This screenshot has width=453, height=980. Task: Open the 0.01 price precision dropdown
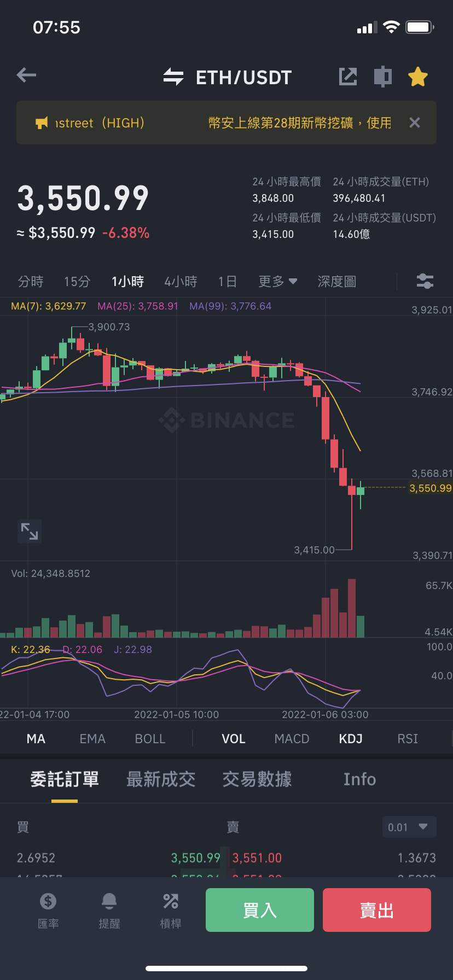409,827
